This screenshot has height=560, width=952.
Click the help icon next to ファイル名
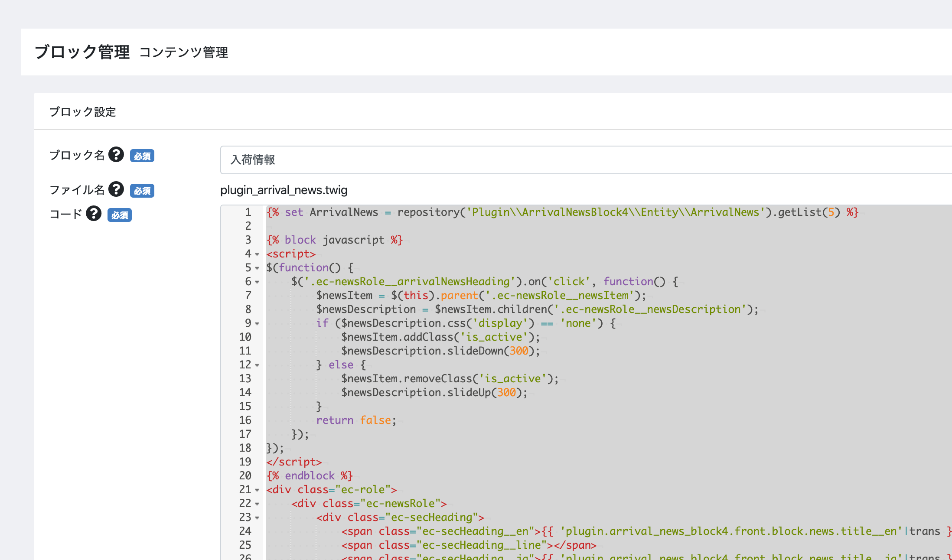116,189
